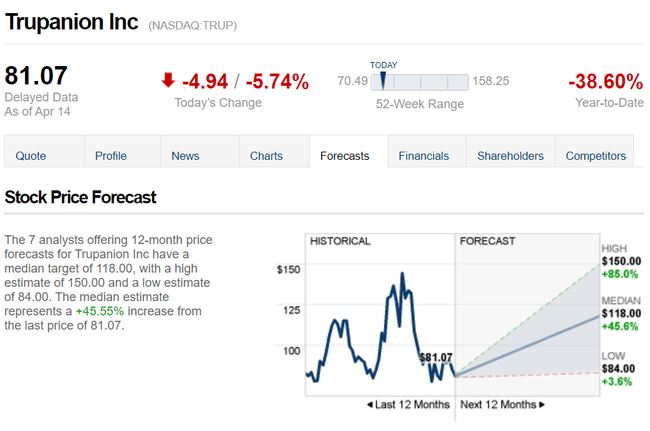Open the Quote tab
Screen dimensions: 650x431
point(31,156)
